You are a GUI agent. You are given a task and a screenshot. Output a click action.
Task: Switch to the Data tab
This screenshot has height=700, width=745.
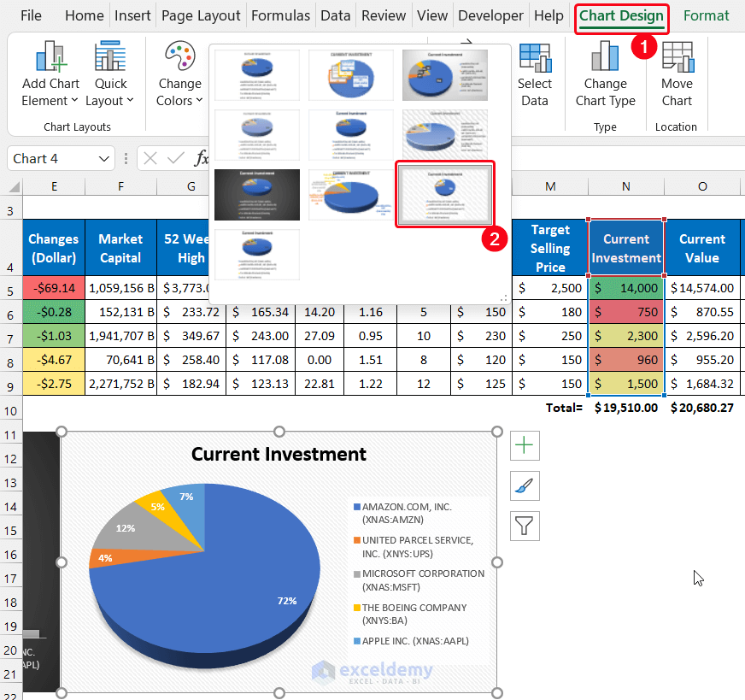click(335, 15)
